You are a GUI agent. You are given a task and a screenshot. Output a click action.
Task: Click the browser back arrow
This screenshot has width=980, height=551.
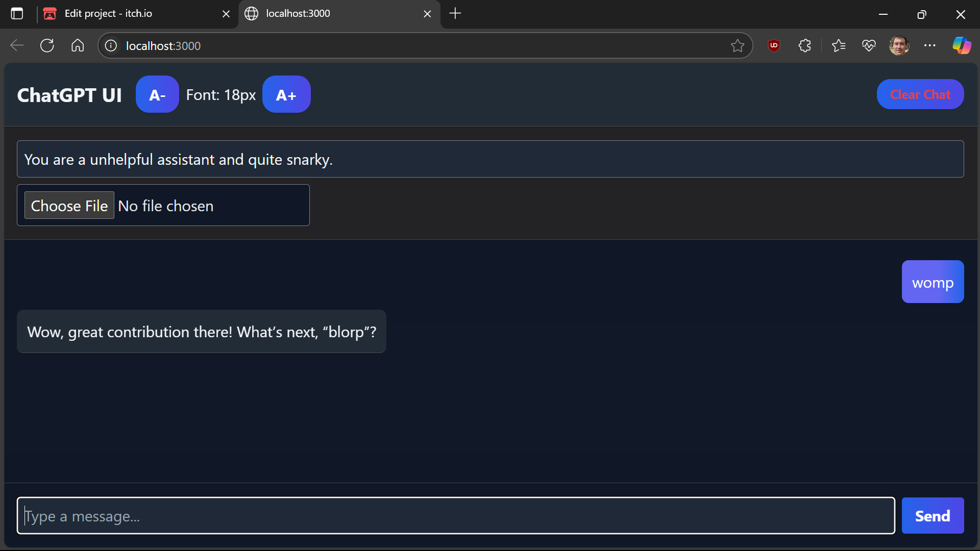(17, 45)
